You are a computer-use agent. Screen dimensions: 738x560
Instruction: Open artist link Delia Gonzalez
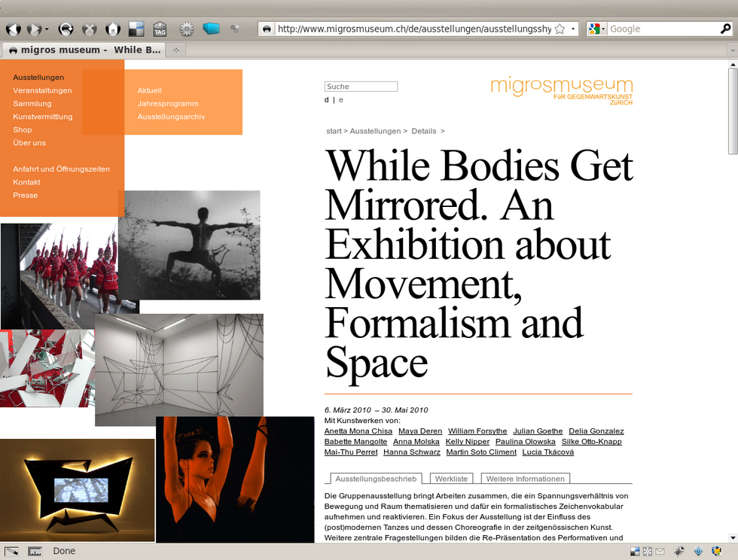[x=596, y=431]
